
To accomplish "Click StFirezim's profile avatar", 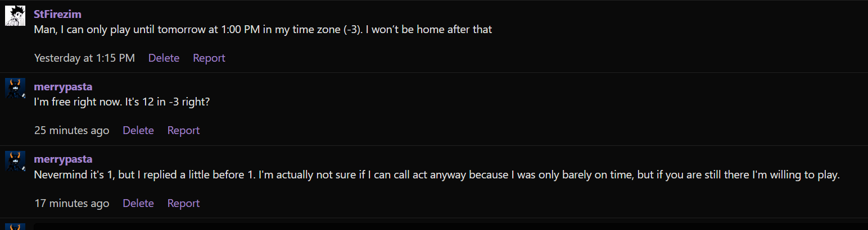I will coord(15,16).
